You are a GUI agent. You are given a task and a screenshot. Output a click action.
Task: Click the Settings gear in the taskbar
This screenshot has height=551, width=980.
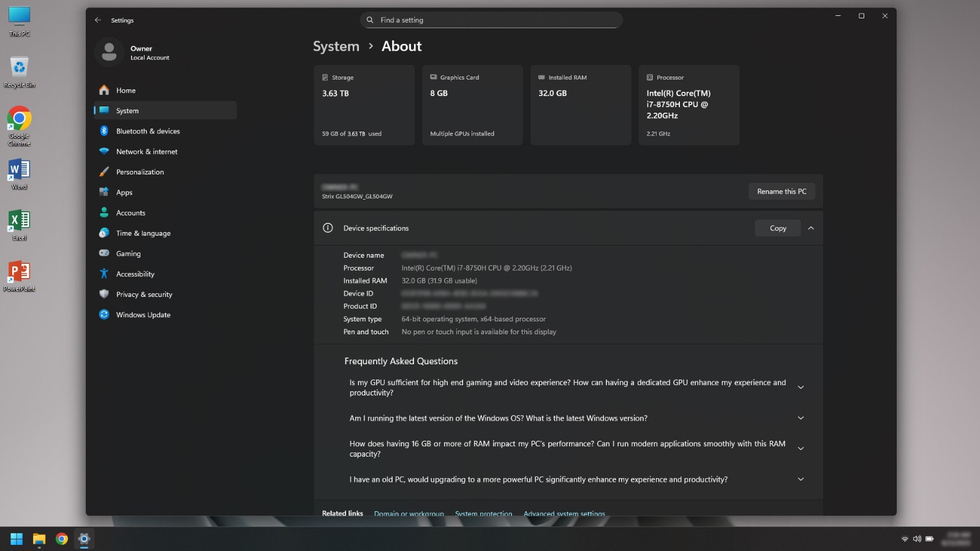coord(84,539)
